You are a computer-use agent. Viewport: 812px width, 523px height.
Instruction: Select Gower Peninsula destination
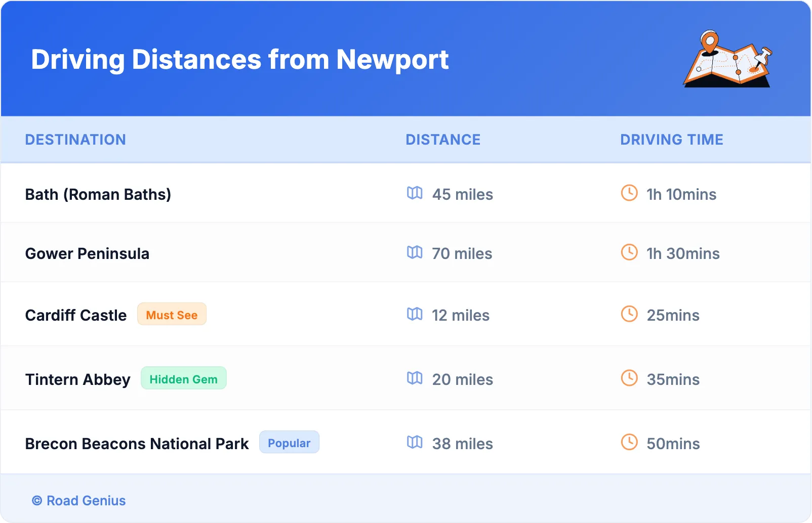point(87,253)
